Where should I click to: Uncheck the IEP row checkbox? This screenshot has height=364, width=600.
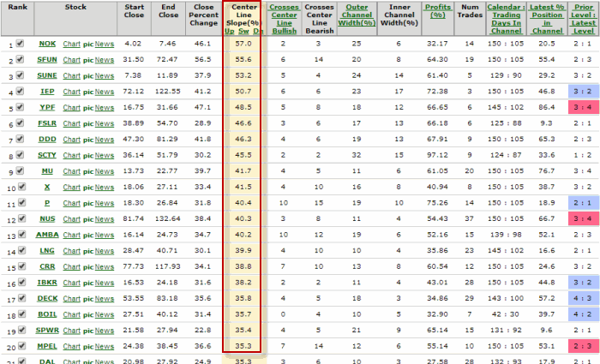tap(20, 91)
